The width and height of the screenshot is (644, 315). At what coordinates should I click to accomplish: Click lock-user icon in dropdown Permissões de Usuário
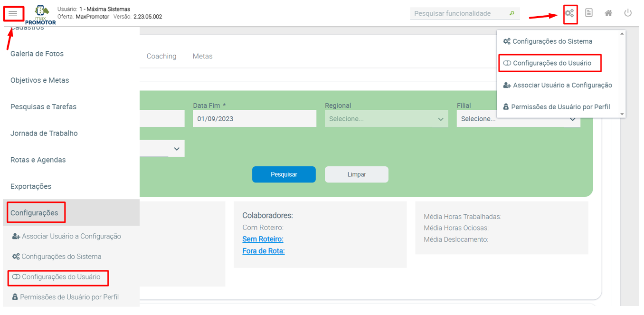pos(506,107)
